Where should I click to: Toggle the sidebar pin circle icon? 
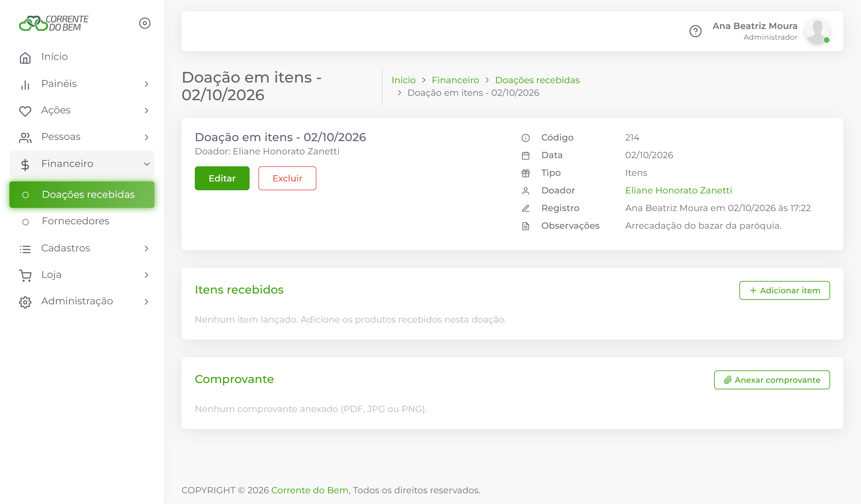pyautogui.click(x=145, y=23)
